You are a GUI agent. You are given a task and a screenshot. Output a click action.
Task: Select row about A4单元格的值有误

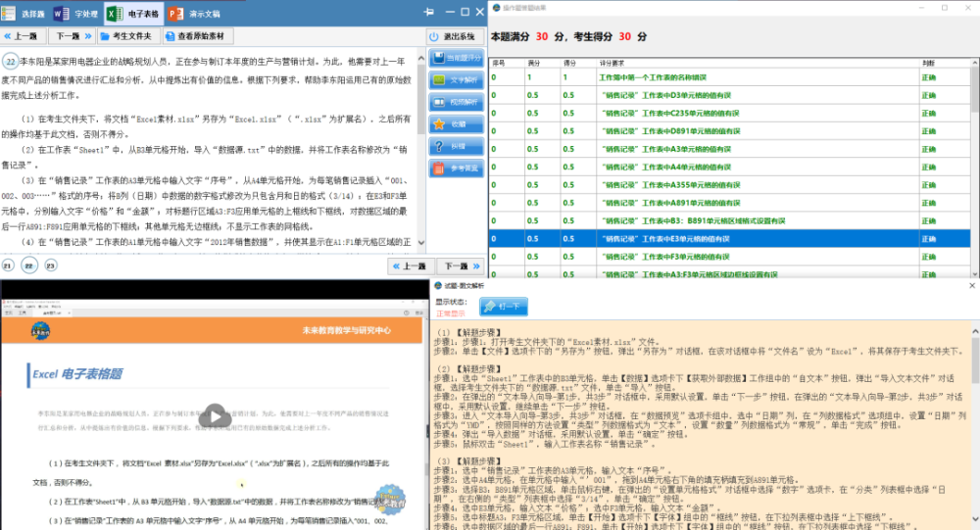pos(730,167)
